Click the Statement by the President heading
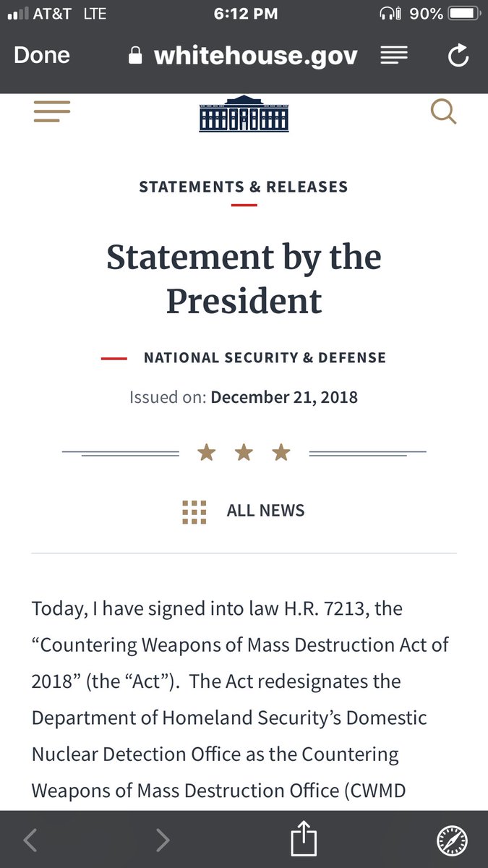The width and height of the screenshot is (488, 868). [x=244, y=278]
